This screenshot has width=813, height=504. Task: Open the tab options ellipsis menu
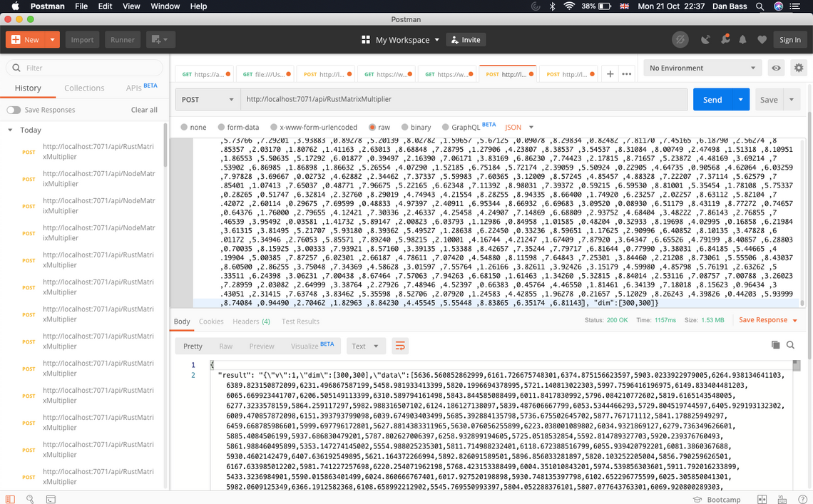point(627,74)
